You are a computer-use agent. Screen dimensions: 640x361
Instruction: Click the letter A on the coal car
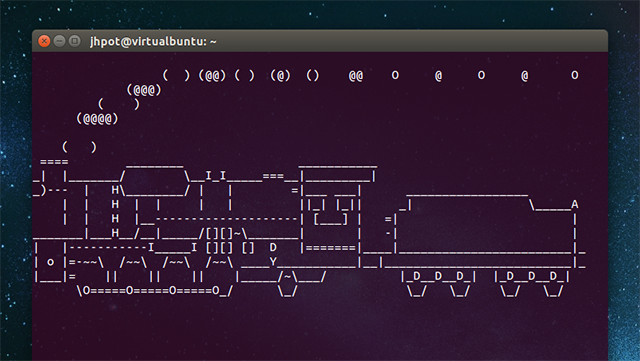coord(575,204)
